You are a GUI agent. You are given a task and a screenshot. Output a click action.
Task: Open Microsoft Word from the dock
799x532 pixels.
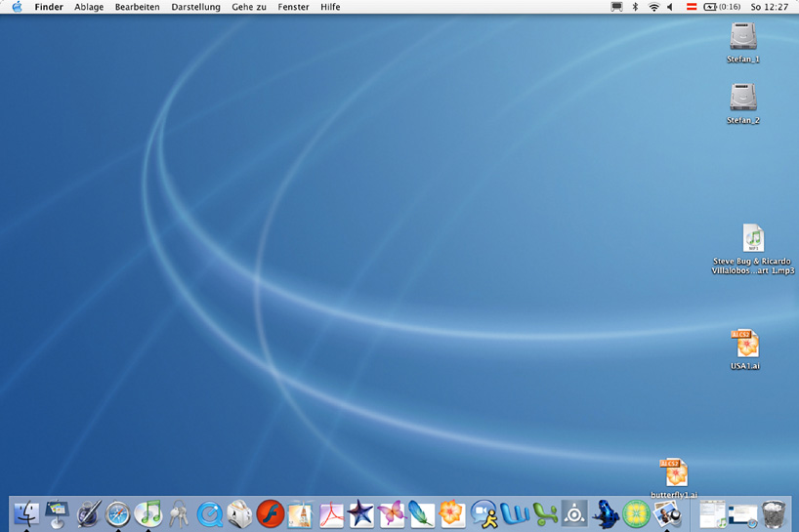(x=514, y=512)
